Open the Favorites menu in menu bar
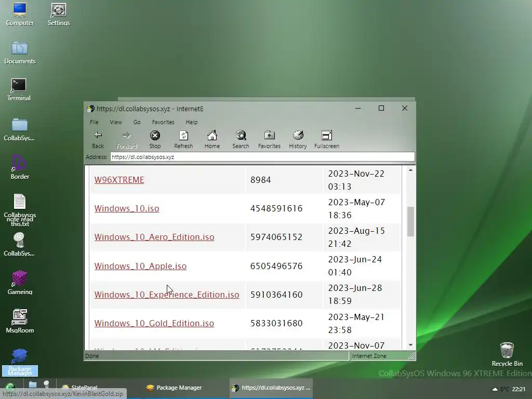The height and width of the screenshot is (399, 532). coord(163,122)
